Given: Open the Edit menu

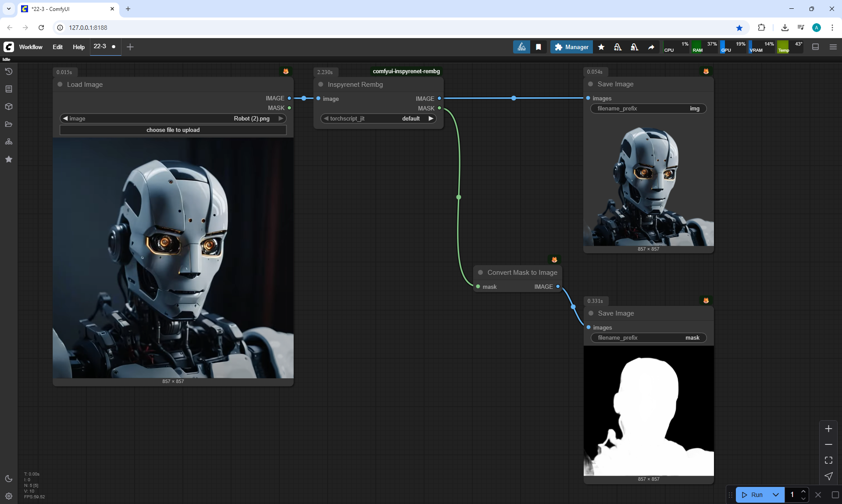Looking at the screenshot, I should point(57,47).
